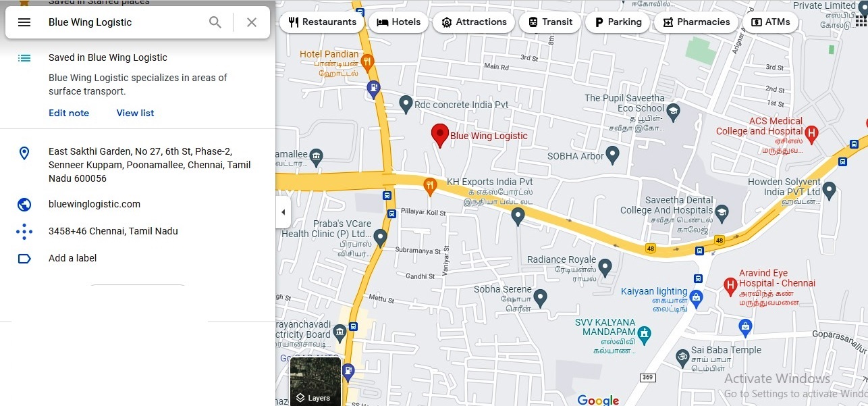Show nearby ATMs
This screenshot has width=868, height=406.
[770, 22]
